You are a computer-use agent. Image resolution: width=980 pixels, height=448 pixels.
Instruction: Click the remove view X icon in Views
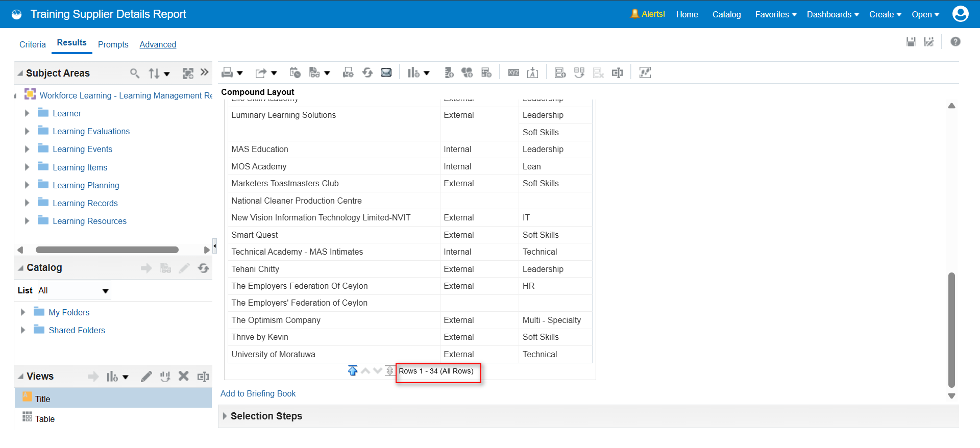[x=184, y=377]
